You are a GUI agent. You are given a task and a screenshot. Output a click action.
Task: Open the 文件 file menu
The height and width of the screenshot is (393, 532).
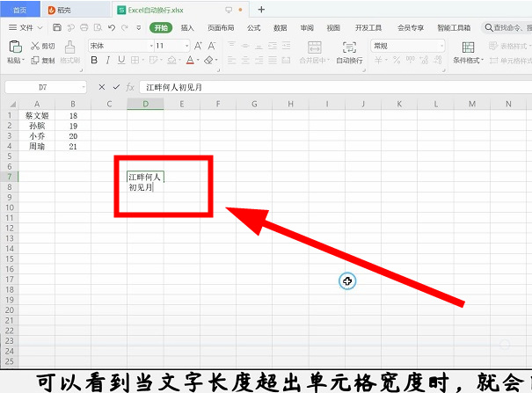(x=26, y=27)
